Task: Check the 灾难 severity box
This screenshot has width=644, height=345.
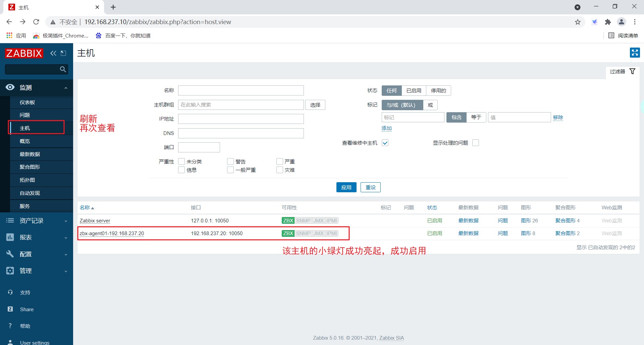Action: (280, 170)
